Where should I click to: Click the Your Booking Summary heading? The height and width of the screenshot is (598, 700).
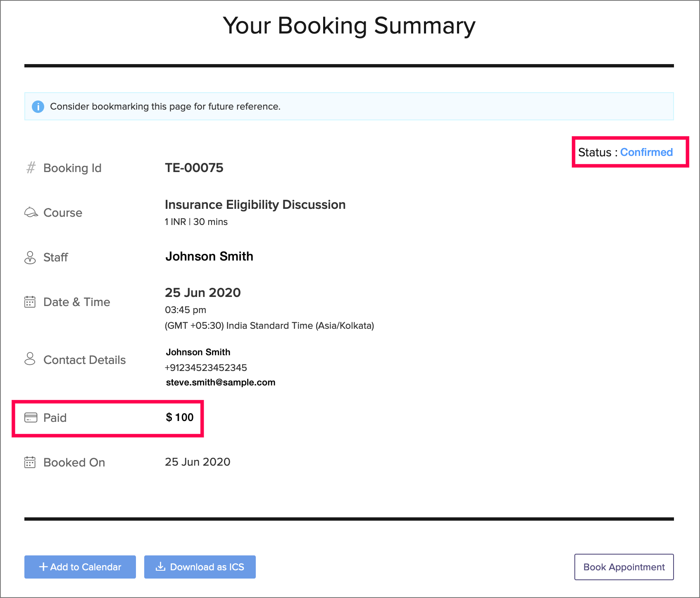tap(349, 26)
